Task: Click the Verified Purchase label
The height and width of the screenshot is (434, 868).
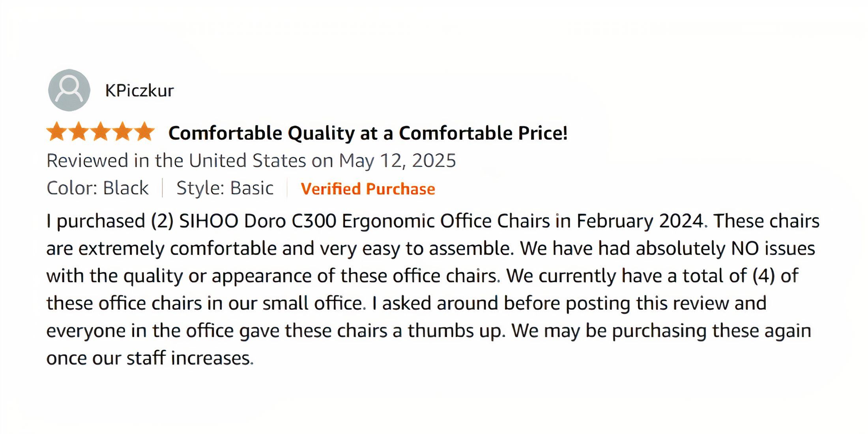Action: 368,189
